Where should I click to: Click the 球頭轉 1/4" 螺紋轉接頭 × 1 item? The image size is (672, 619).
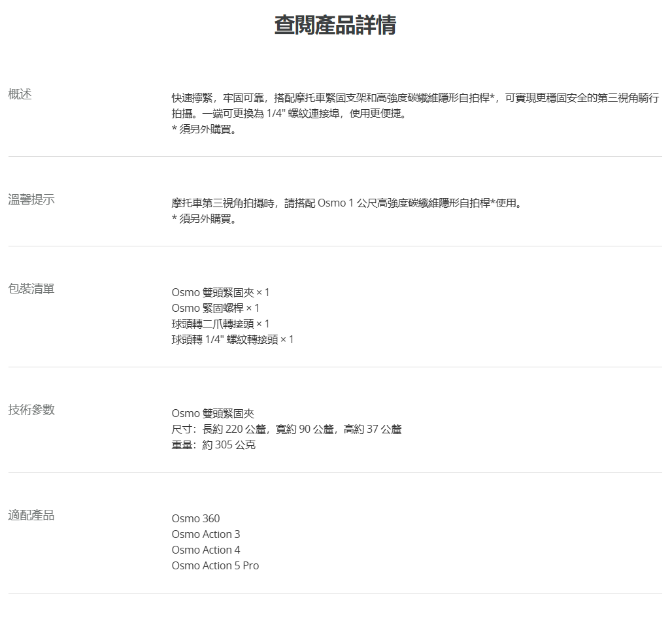tap(233, 339)
